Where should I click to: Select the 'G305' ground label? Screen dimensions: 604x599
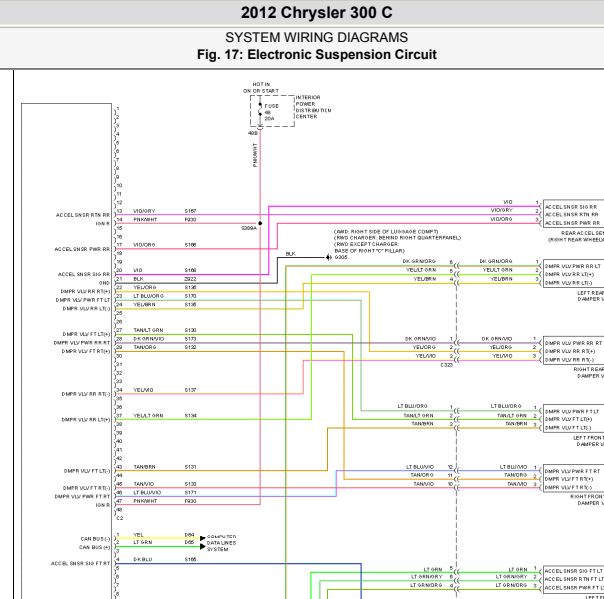click(341, 257)
